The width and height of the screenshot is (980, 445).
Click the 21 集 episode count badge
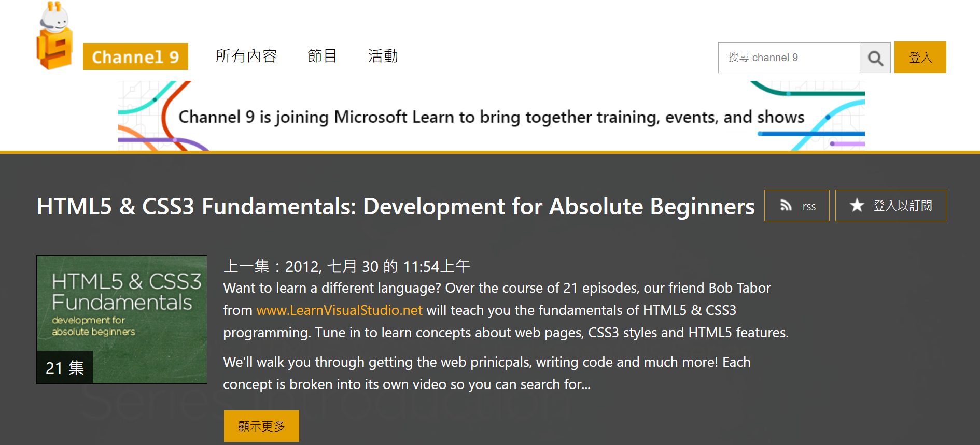65,368
